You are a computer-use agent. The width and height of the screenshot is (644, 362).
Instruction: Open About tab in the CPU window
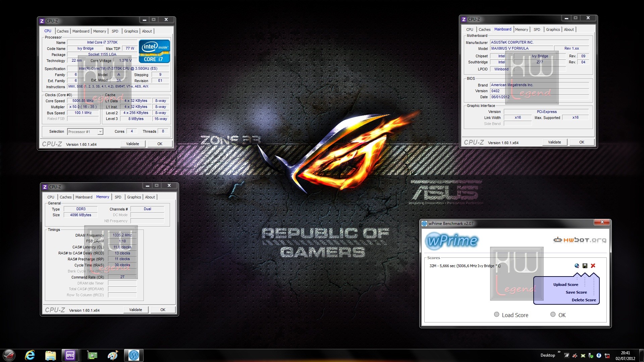pyautogui.click(x=147, y=31)
